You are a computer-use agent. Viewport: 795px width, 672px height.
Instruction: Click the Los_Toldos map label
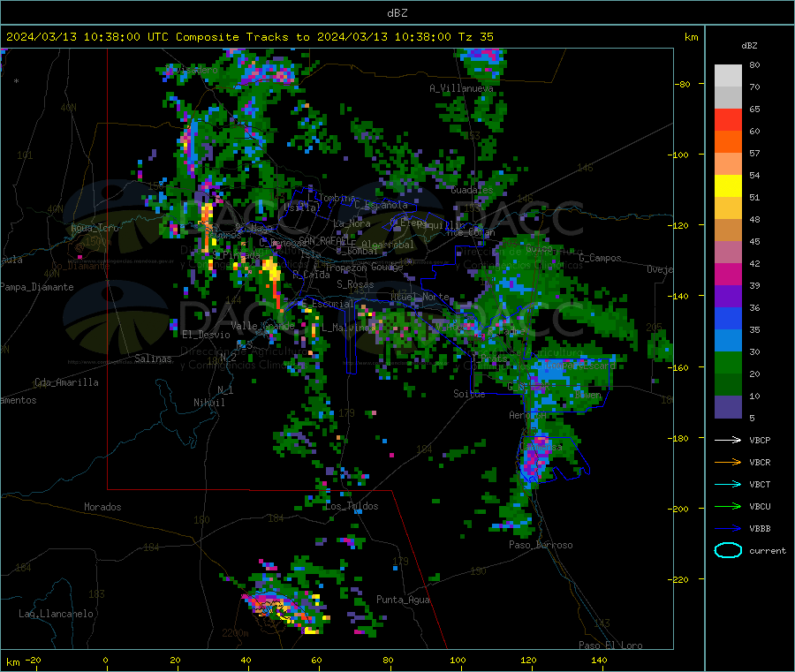tap(352, 506)
